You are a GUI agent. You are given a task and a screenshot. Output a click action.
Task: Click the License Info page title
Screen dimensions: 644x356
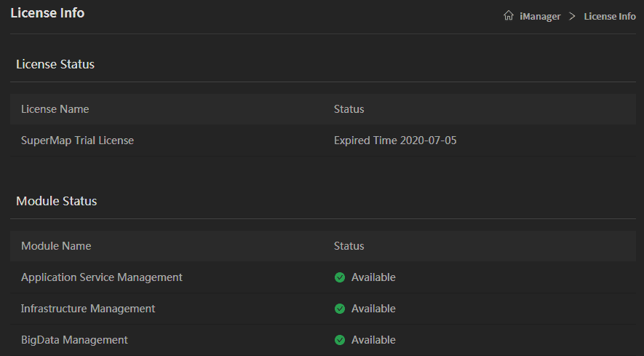47,13
